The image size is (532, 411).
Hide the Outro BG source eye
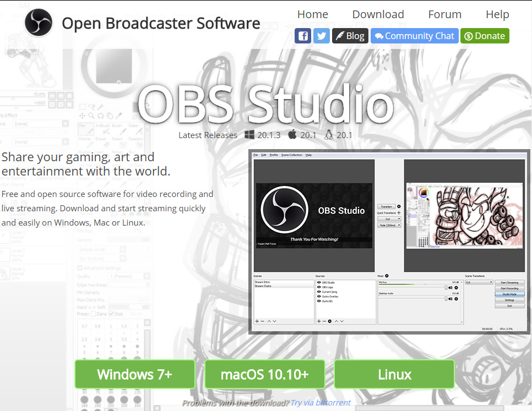[x=319, y=301]
